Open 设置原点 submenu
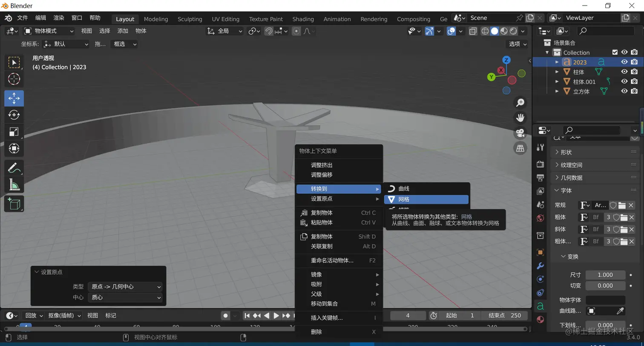 339,199
